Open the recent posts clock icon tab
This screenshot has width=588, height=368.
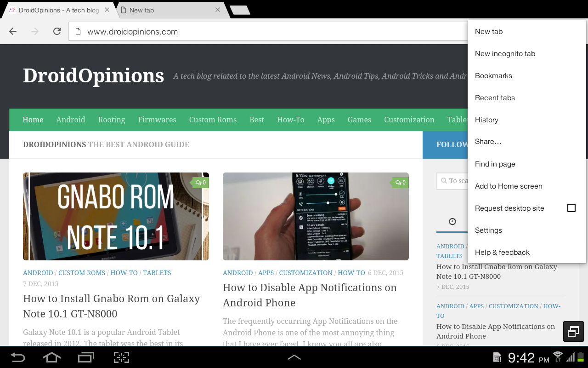[x=452, y=222]
